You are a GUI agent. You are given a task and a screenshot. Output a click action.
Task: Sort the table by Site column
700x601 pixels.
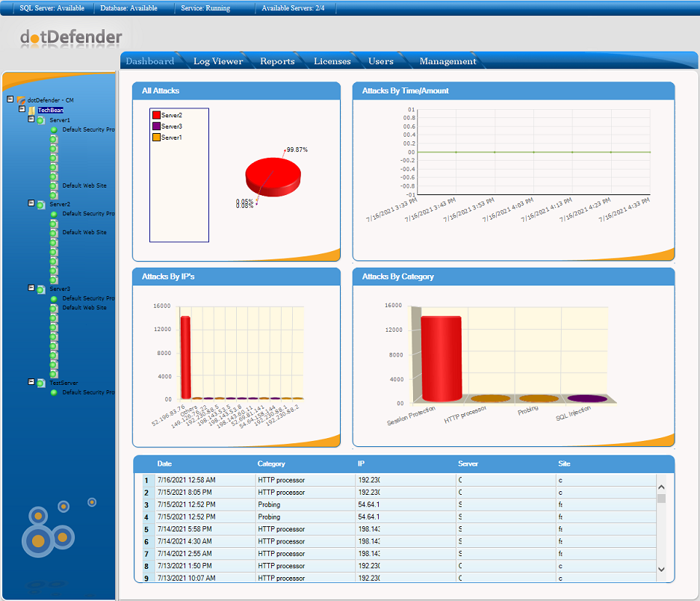click(x=564, y=463)
